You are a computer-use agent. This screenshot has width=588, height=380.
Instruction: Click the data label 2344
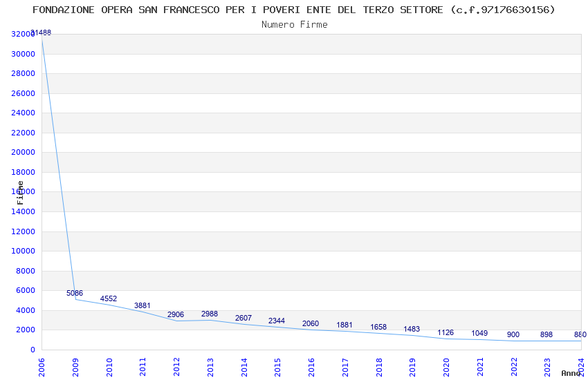[x=277, y=321]
